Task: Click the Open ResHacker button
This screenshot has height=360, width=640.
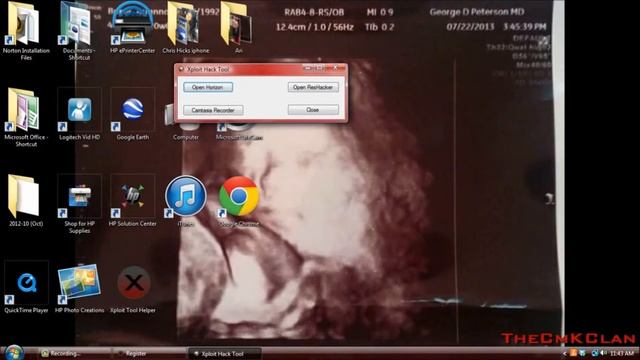Action: [313, 87]
